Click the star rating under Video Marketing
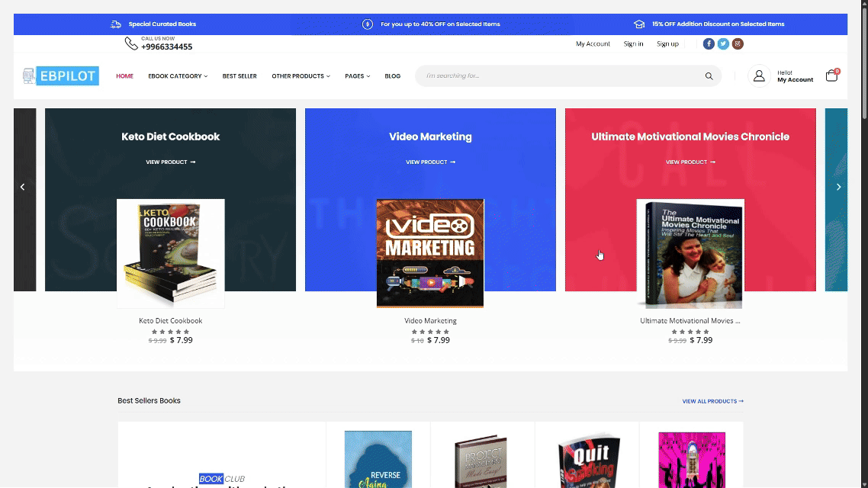Viewport: 868px width, 488px height. click(430, 332)
